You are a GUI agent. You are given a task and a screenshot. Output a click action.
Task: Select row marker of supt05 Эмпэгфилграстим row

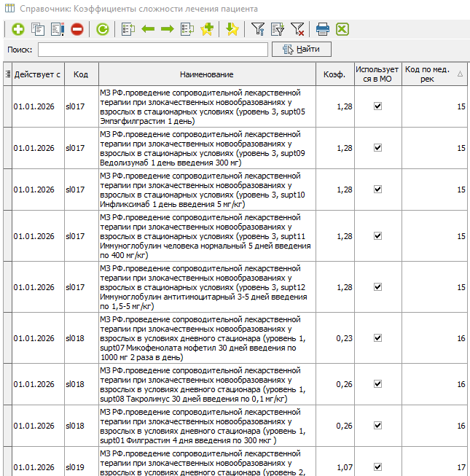(x=7, y=106)
